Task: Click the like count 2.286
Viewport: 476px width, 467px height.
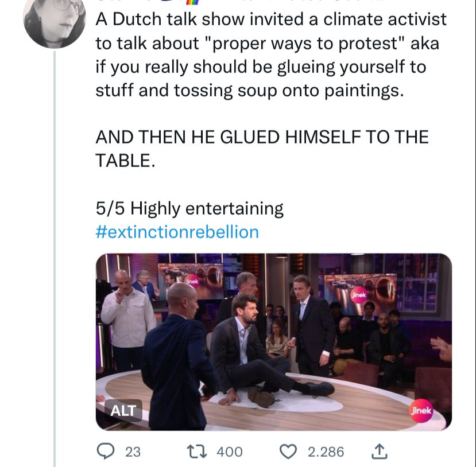Action: (x=326, y=452)
